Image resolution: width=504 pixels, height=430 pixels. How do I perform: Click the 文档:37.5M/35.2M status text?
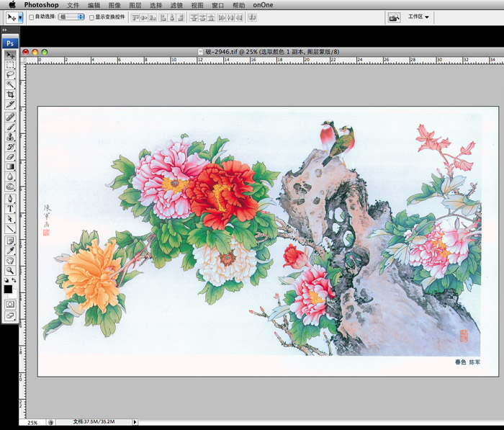[94, 421]
